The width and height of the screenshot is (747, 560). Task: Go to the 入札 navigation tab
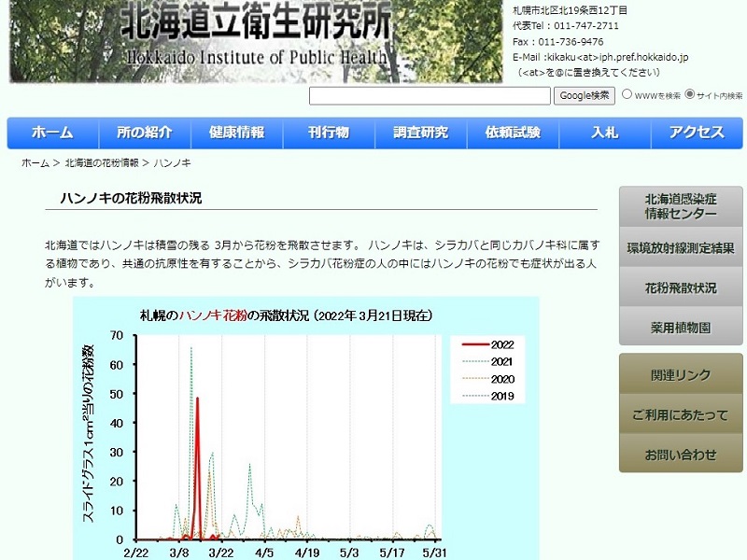604,133
